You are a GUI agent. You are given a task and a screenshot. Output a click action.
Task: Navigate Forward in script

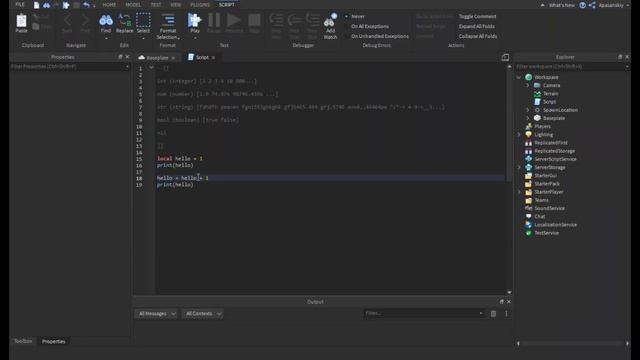[x=85, y=23]
